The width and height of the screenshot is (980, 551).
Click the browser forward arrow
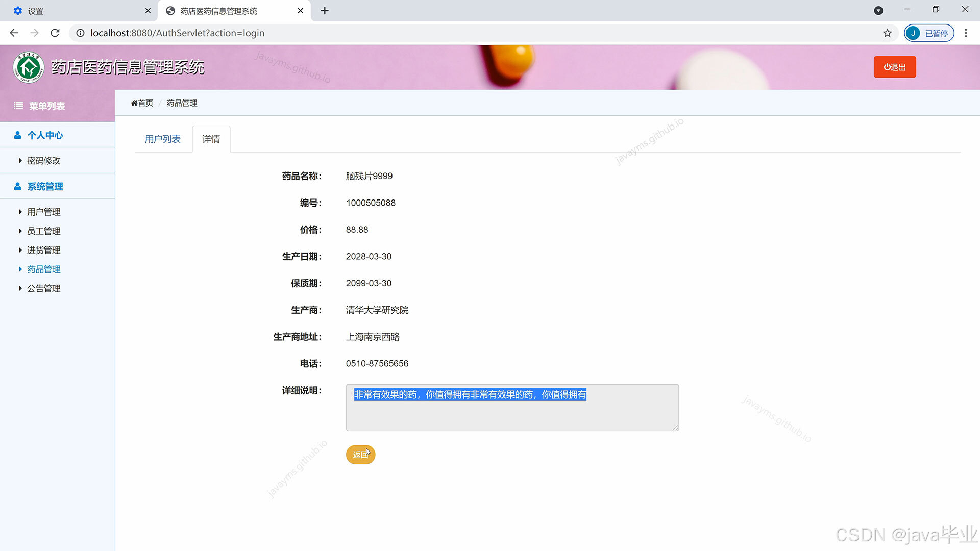(34, 33)
